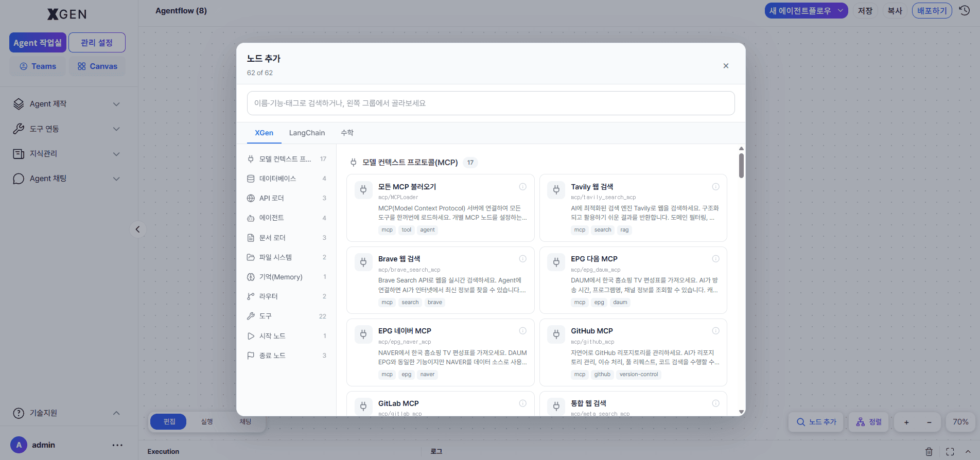Select 문서 로더 category
The width and height of the screenshot is (980, 460).
287,238
